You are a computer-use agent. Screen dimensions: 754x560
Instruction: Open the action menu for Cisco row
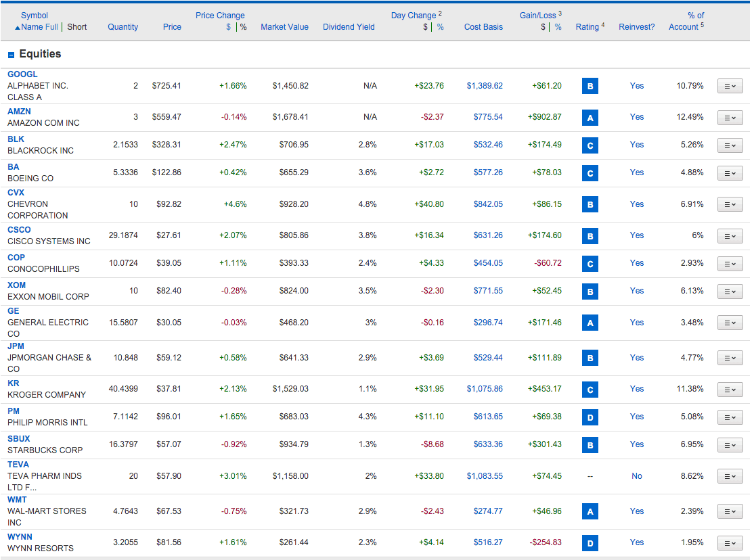coord(730,236)
